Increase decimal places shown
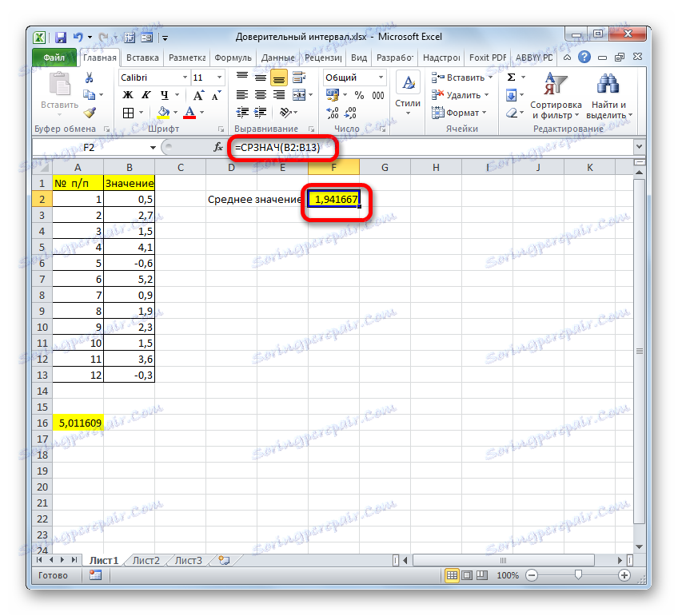The height and width of the screenshot is (616, 678). tap(333, 113)
